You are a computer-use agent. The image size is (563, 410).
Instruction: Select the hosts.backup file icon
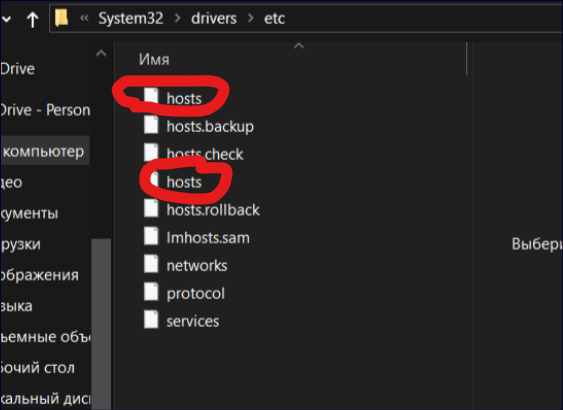point(151,125)
